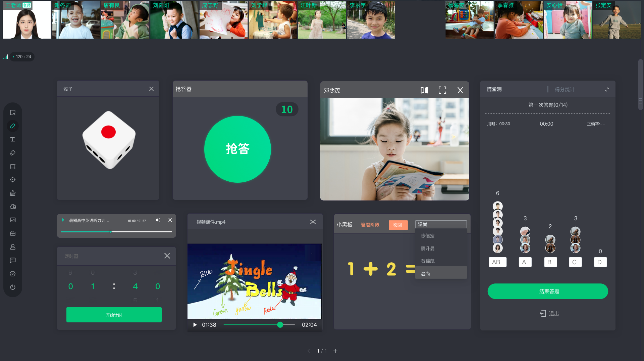
Task: Close the 骰子 dice panel
Action: [151, 89]
